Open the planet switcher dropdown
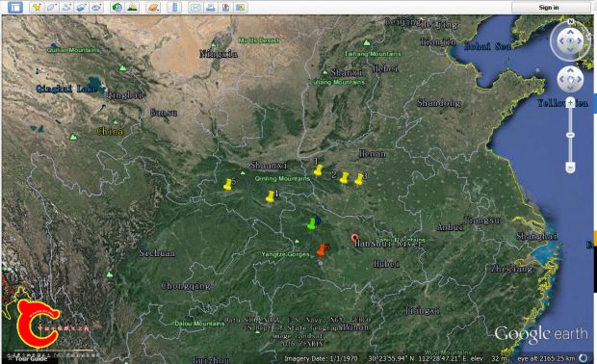 pyautogui.click(x=153, y=8)
